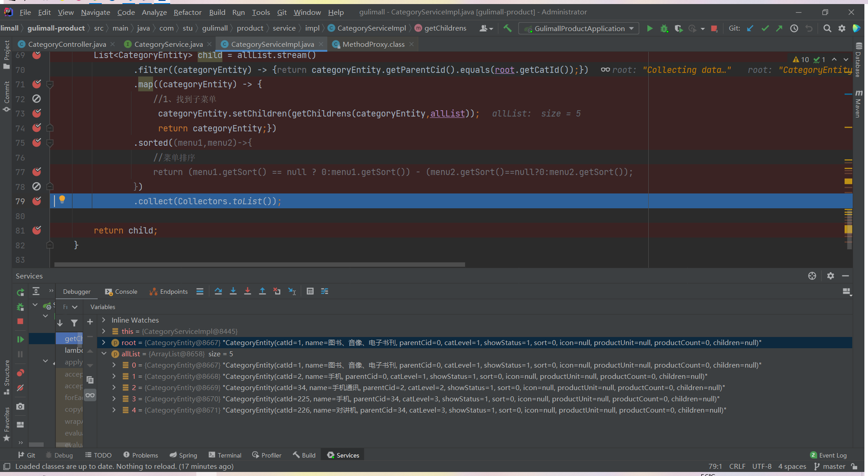Open IDE settings gear in top toolbar
Image resolution: width=868 pixels, height=476 pixels.
(x=842, y=28)
